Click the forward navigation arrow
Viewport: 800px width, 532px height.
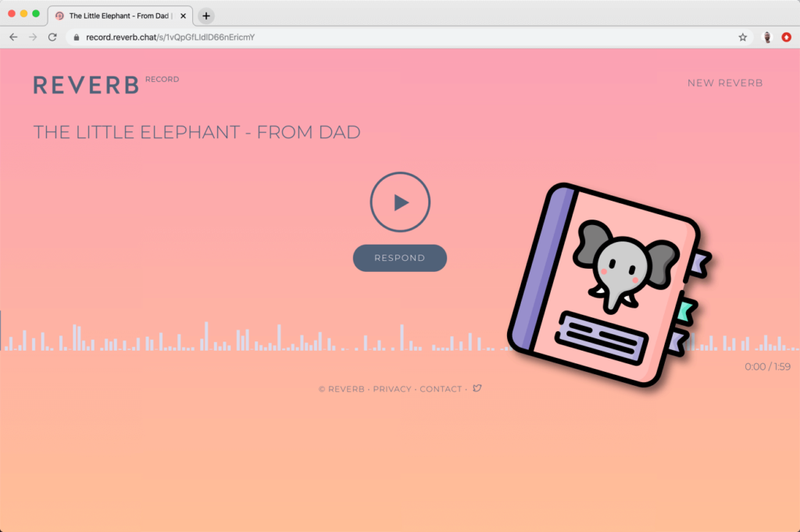[x=33, y=36]
